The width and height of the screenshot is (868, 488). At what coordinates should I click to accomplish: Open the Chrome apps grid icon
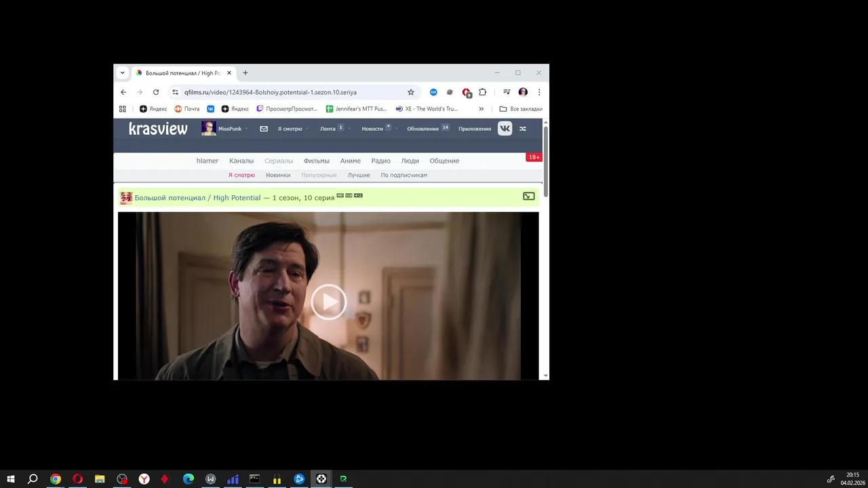tap(123, 108)
